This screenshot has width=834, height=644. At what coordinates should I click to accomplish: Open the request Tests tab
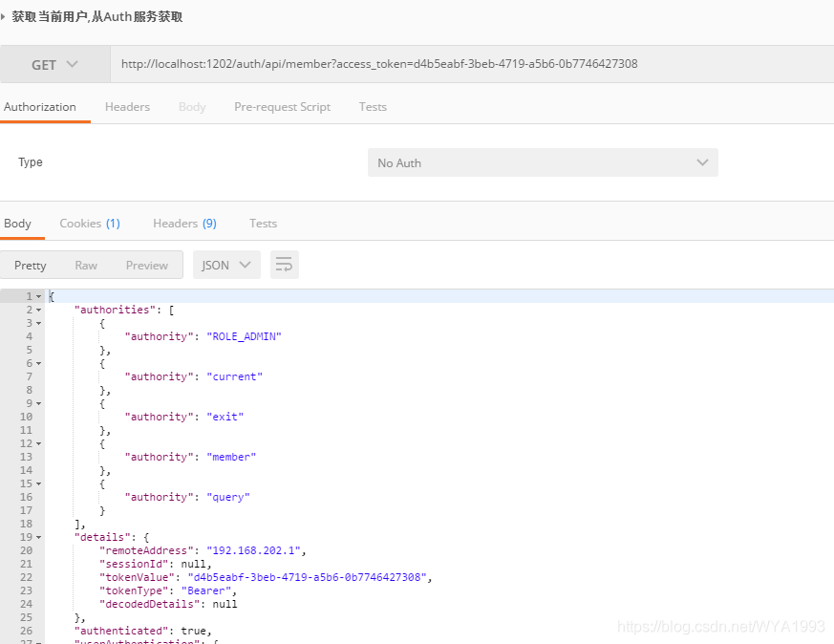pyautogui.click(x=373, y=107)
